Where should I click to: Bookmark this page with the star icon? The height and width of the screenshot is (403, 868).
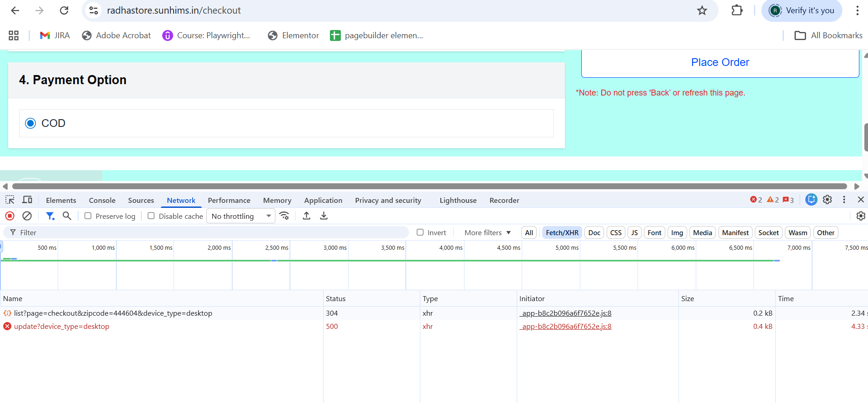tap(702, 10)
